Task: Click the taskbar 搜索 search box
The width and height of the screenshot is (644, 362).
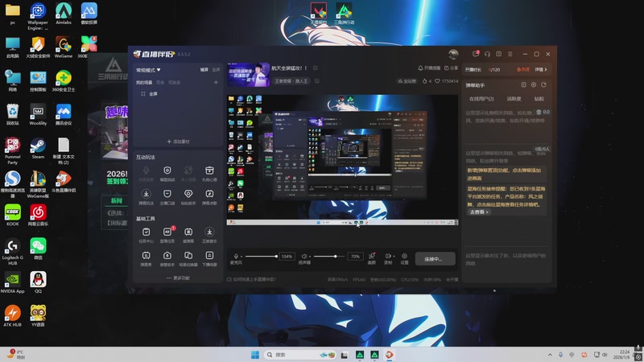Action: point(300,355)
